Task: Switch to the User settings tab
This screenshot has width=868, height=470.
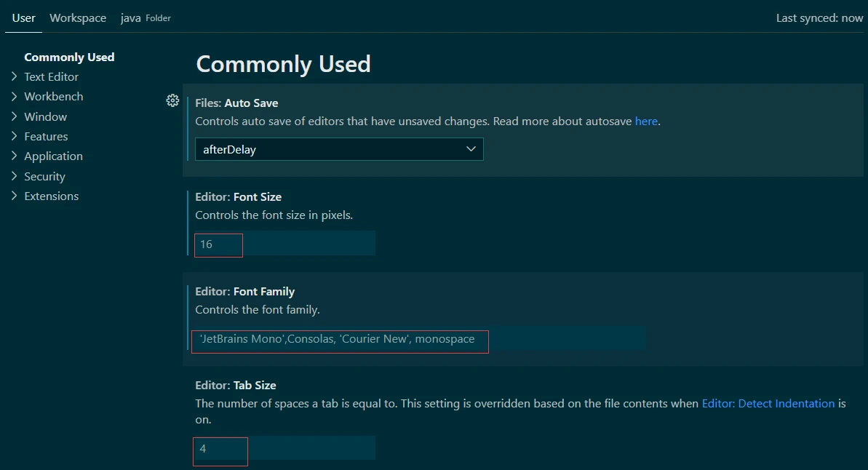Action: coord(23,17)
